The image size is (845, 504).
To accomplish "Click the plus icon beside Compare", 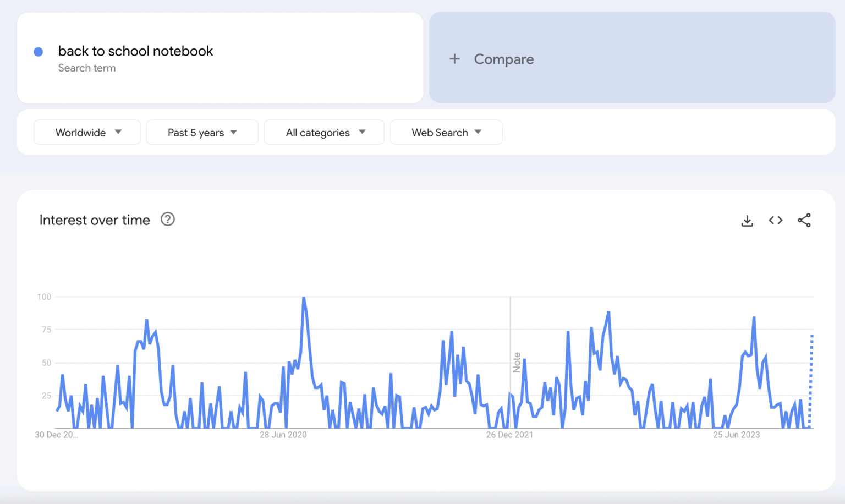I will (454, 59).
